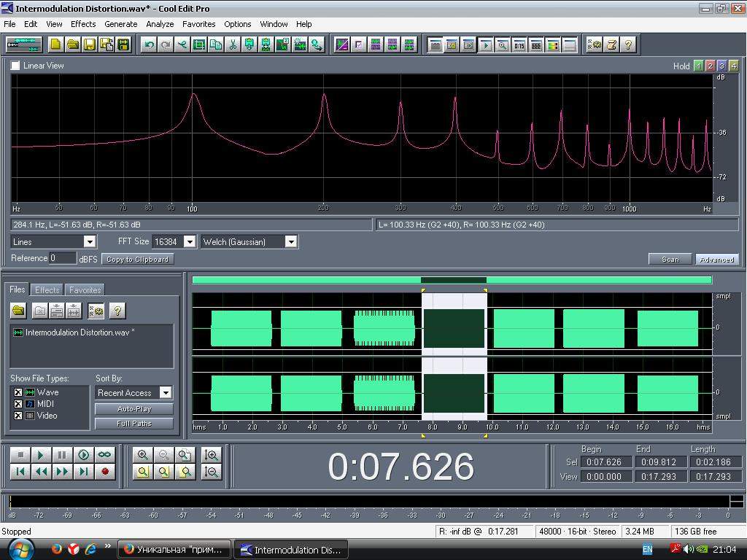
Task: Uncheck the Wave file type checkbox
Action: pyautogui.click(x=18, y=392)
